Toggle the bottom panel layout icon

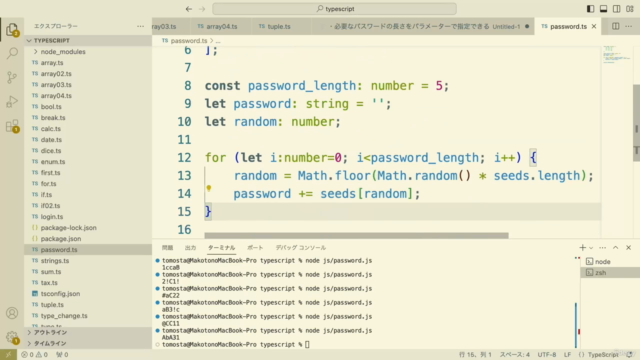pyautogui.click(x=603, y=9)
